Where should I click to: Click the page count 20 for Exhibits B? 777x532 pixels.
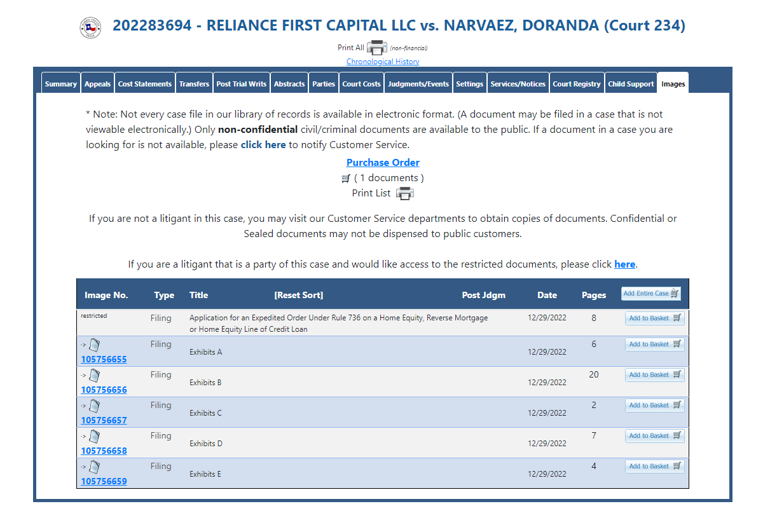click(594, 374)
